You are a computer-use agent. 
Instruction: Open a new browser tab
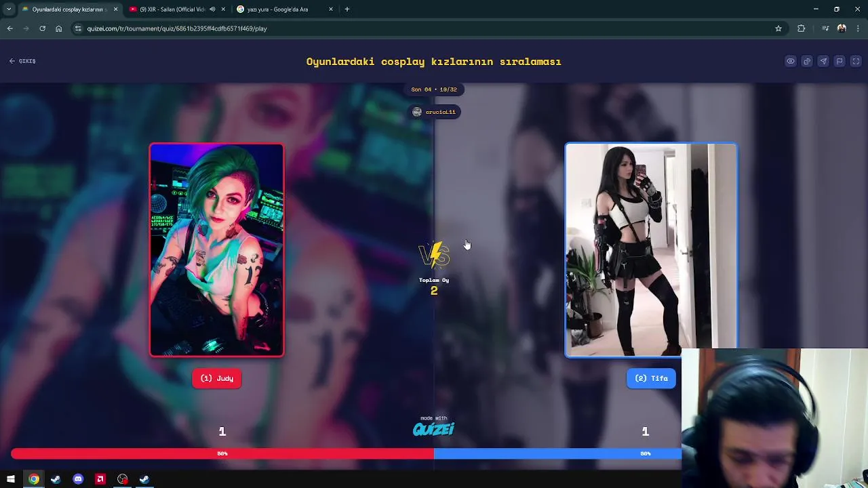[347, 9]
